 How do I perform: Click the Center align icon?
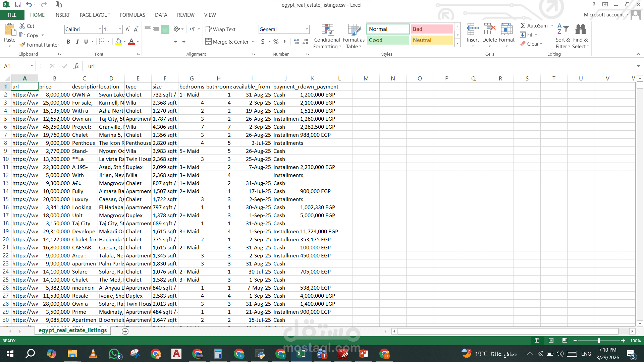click(156, 42)
